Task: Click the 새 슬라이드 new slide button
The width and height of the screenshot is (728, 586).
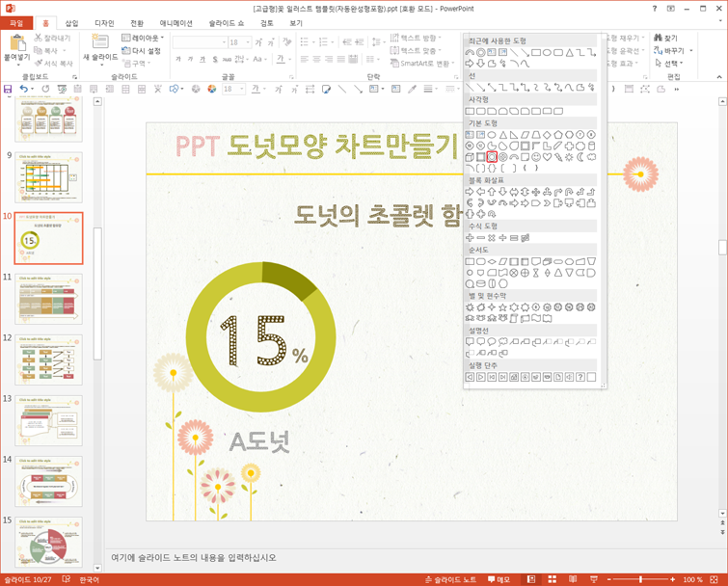Action: click(x=100, y=48)
